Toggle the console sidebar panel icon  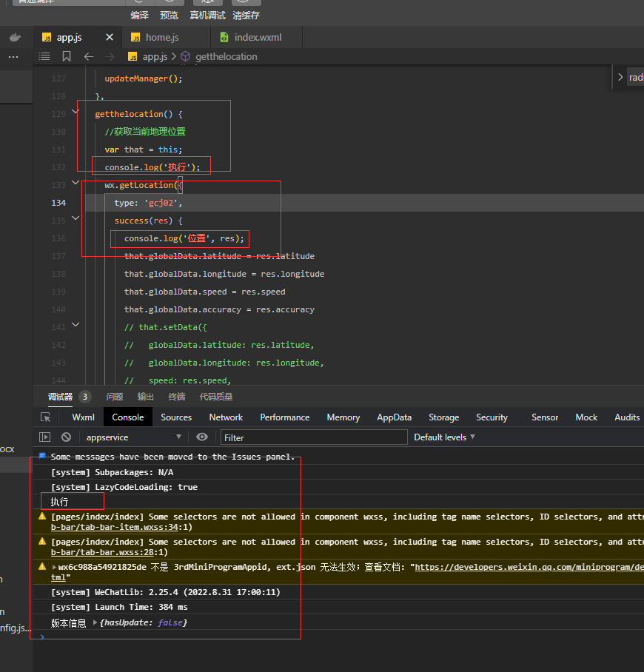click(x=45, y=437)
